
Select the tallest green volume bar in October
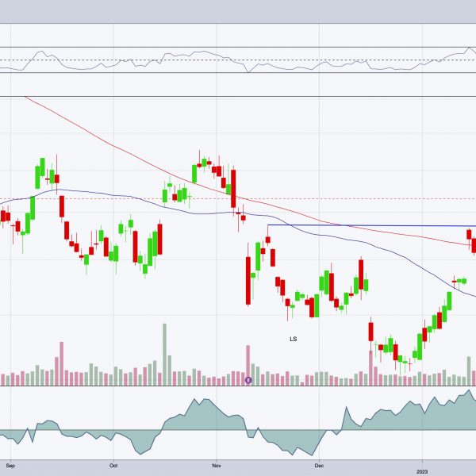pyautogui.click(x=164, y=355)
